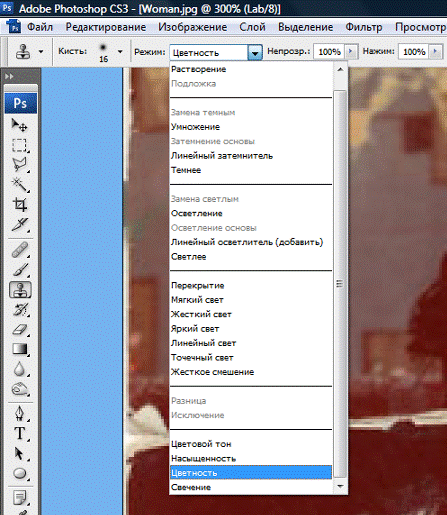Click the Photoshop document icon in menu bar
This screenshot has height=515, width=447.
coord(14,27)
